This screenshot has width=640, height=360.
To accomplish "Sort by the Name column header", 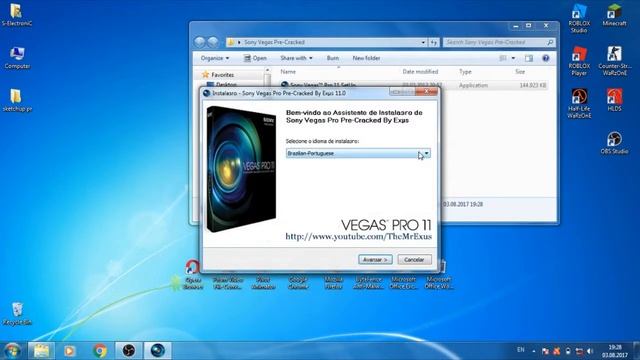I will coord(288,72).
